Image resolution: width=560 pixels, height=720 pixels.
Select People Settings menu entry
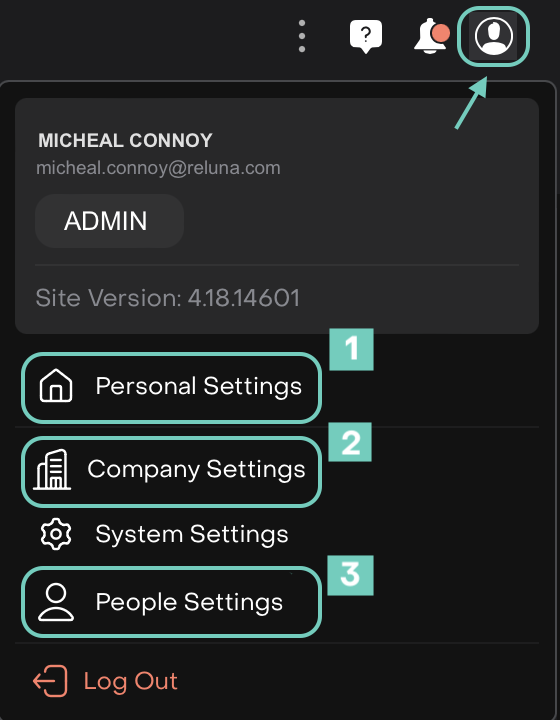point(171,602)
